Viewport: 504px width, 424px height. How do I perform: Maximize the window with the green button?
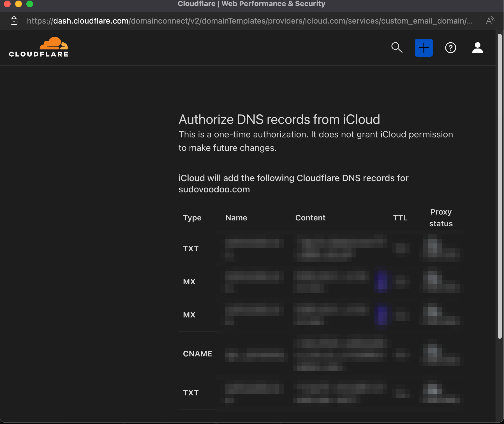tap(30, 4)
